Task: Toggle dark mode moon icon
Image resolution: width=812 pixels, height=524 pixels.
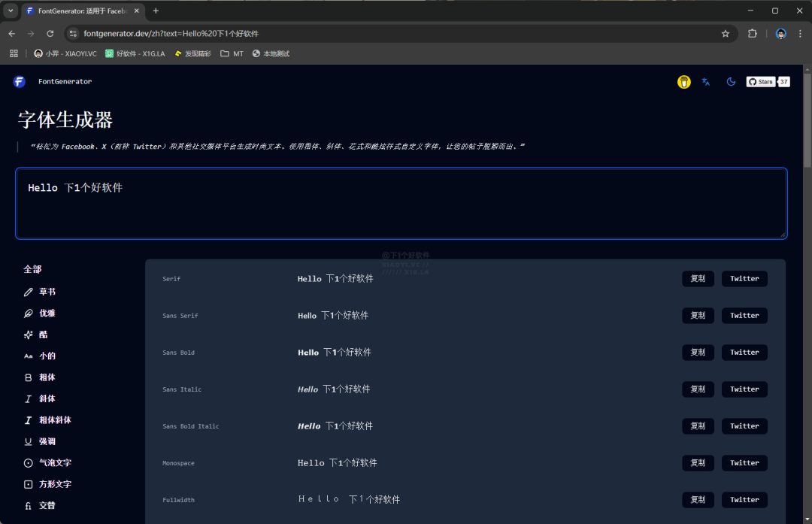Action: click(731, 82)
